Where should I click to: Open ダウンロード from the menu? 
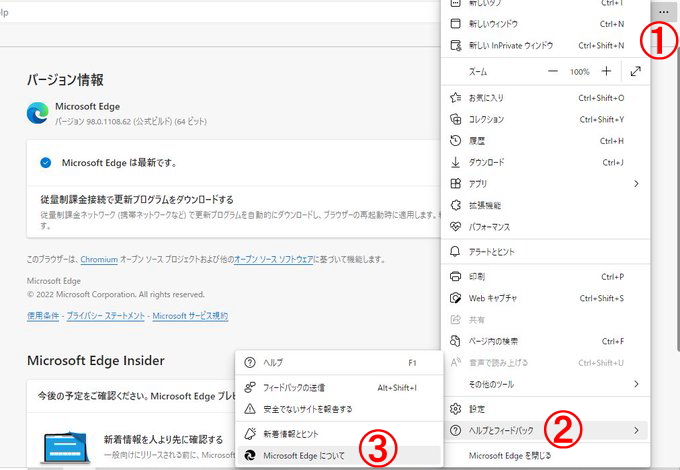coord(545,162)
